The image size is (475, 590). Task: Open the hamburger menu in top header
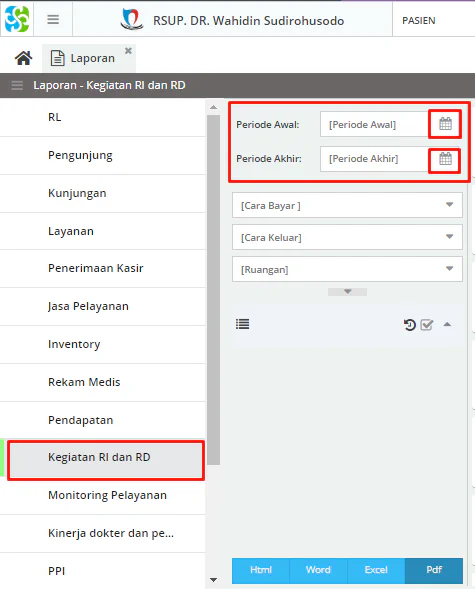pyautogui.click(x=53, y=19)
